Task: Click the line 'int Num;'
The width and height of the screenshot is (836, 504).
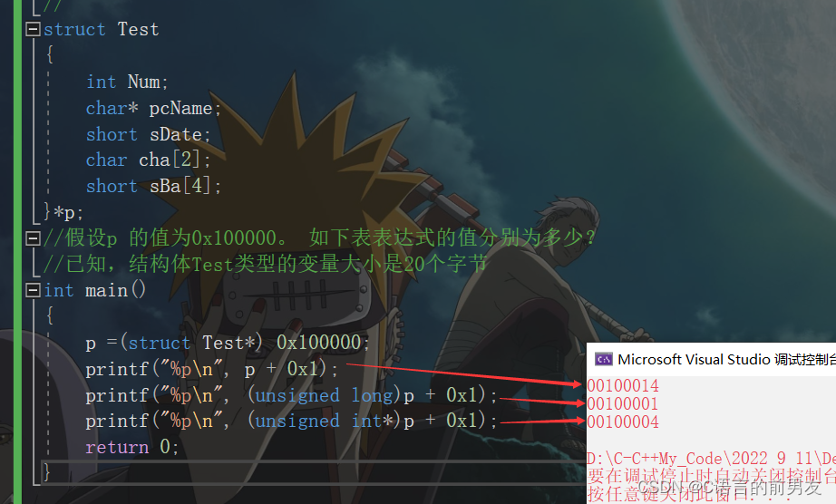Action: (127, 82)
